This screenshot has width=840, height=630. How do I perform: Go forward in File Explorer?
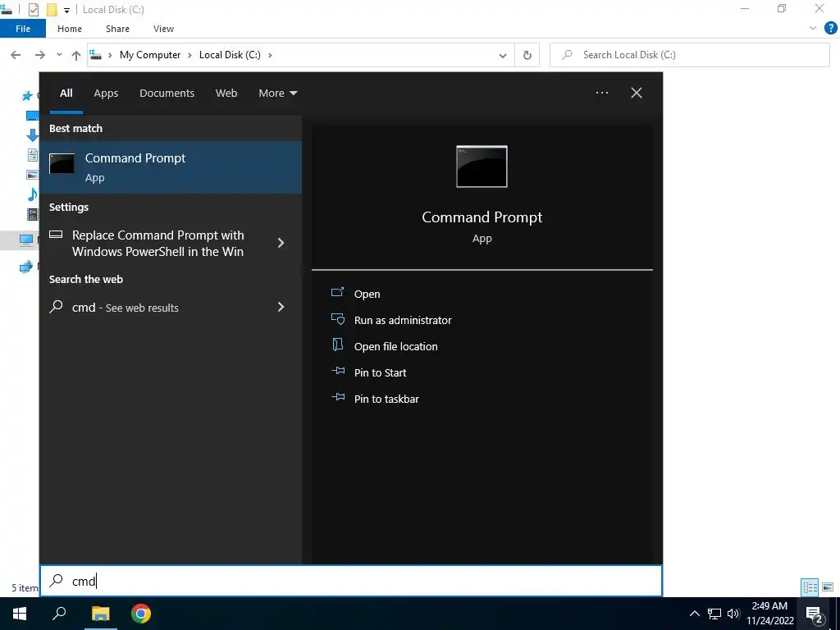pos(40,55)
